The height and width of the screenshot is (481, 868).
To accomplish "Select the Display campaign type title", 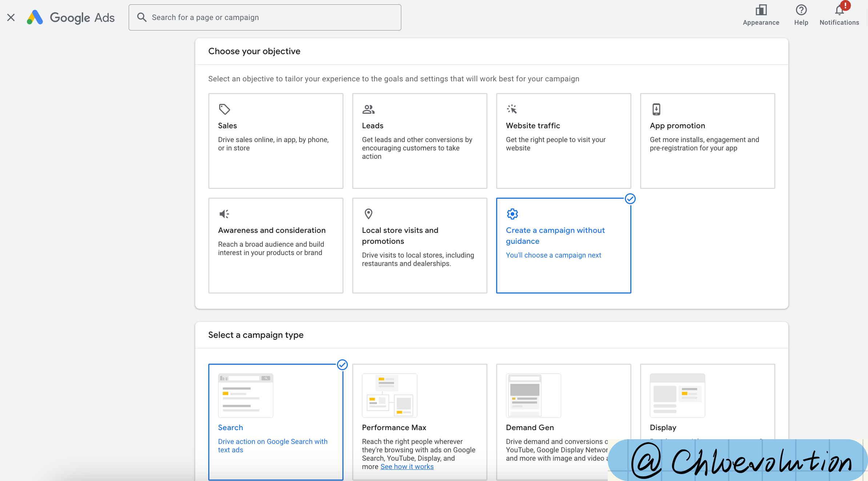I will tap(663, 427).
